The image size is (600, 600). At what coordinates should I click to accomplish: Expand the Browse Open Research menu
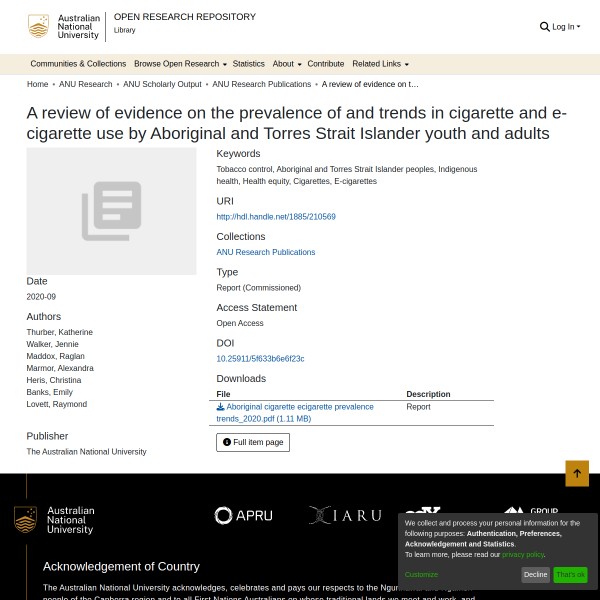(x=180, y=64)
